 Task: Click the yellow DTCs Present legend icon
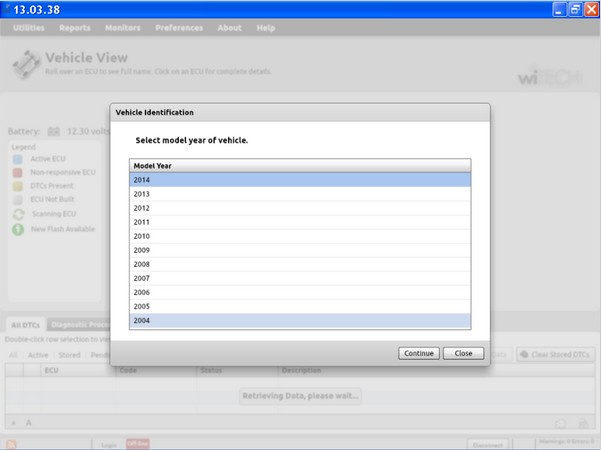(17, 186)
